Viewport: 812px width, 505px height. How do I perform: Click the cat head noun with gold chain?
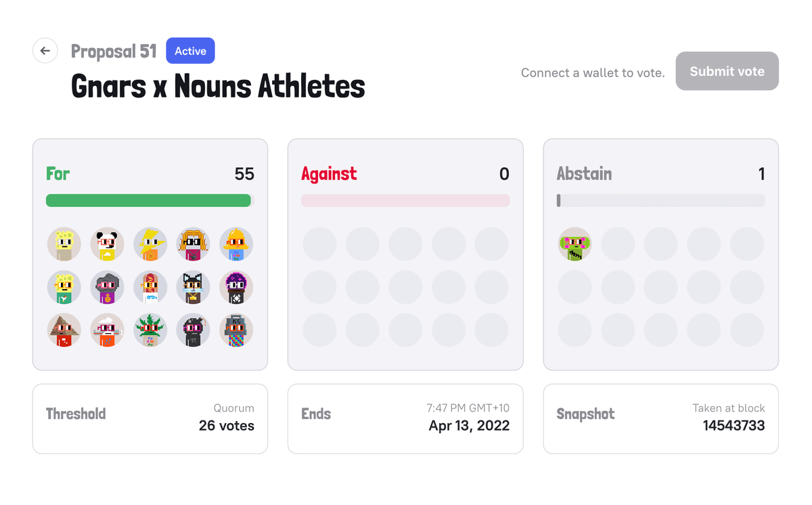click(193, 288)
